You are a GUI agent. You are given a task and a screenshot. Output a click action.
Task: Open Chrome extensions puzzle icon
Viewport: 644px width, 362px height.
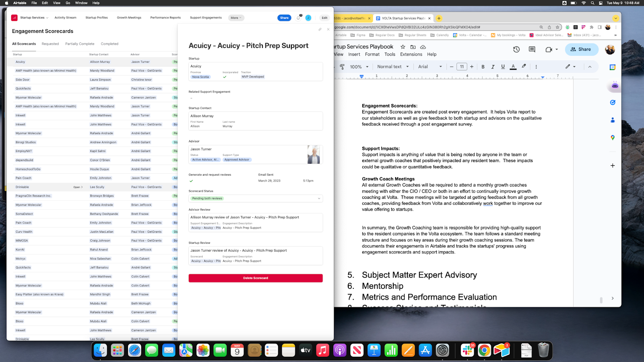tap(591, 27)
